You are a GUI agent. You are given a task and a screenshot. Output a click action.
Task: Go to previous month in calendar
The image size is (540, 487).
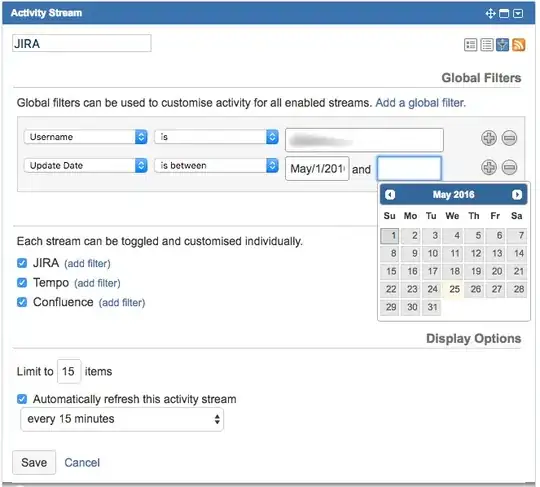[x=390, y=195]
